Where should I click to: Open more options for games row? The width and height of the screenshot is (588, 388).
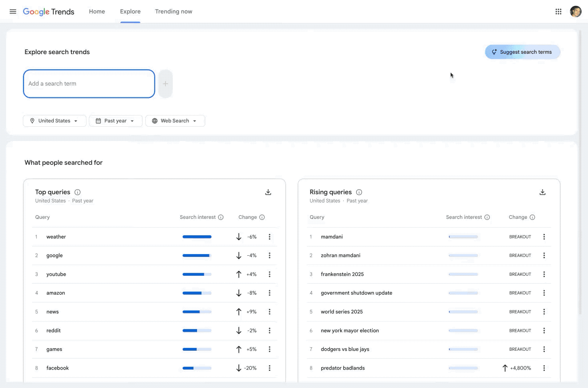pyautogui.click(x=270, y=349)
